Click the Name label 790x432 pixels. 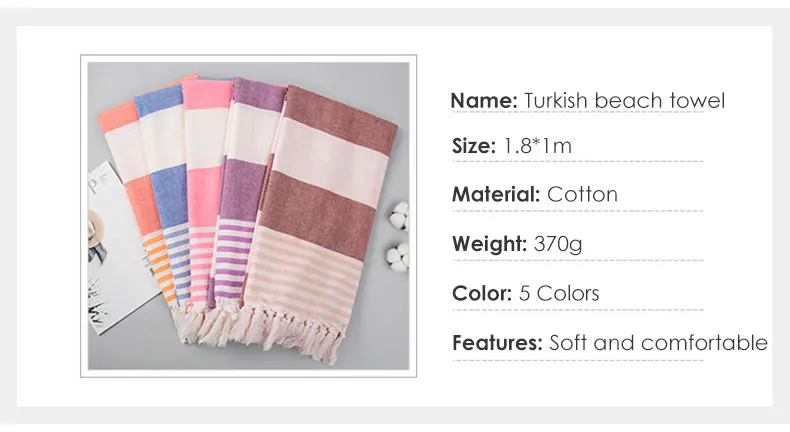pos(484,100)
